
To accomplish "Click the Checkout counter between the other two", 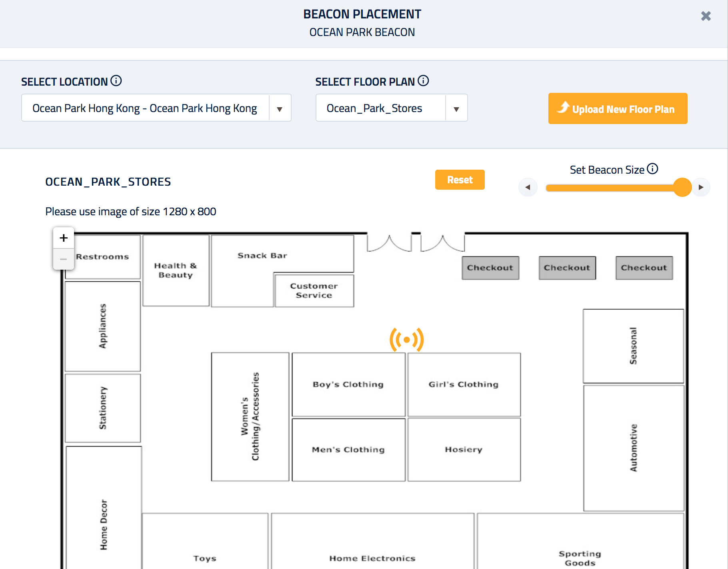I will 567,268.
